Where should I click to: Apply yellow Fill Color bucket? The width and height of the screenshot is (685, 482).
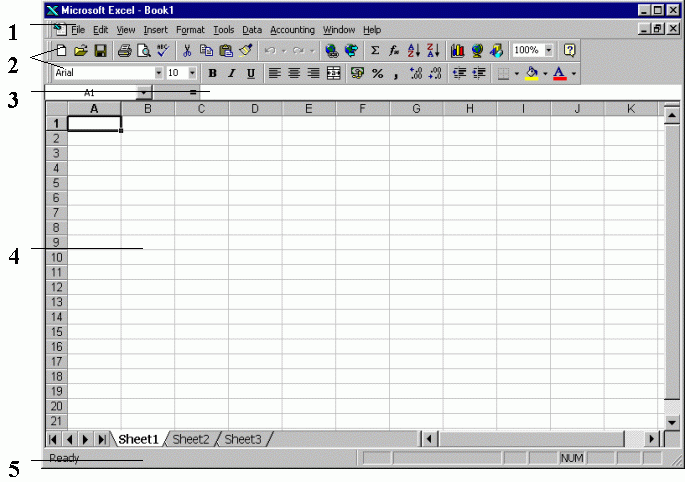click(532, 73)
